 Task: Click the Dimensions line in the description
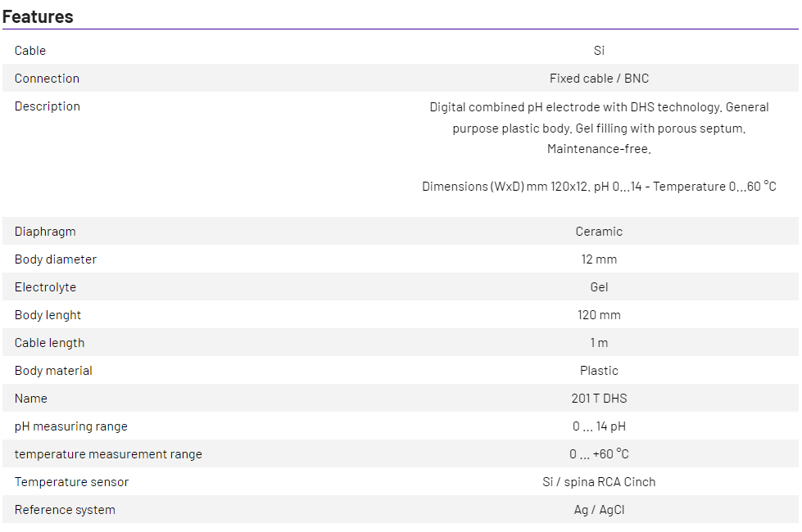[599, 187]
